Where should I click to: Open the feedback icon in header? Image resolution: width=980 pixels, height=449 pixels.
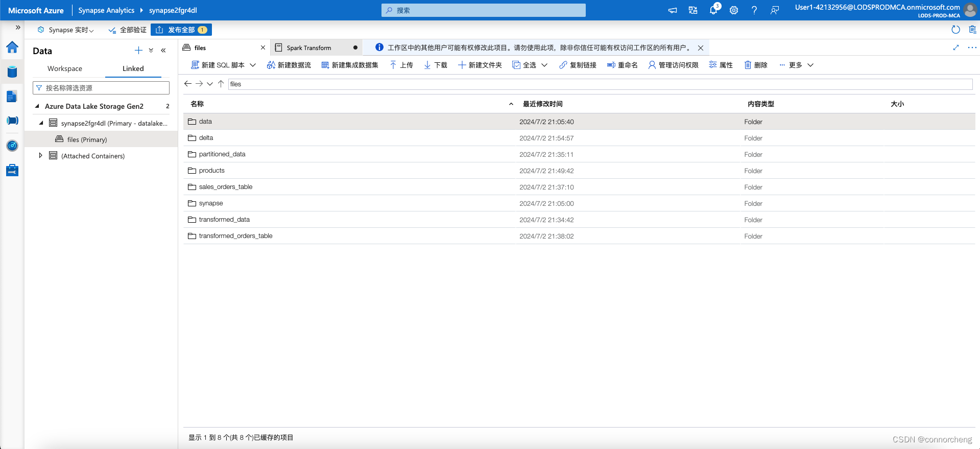775,10
